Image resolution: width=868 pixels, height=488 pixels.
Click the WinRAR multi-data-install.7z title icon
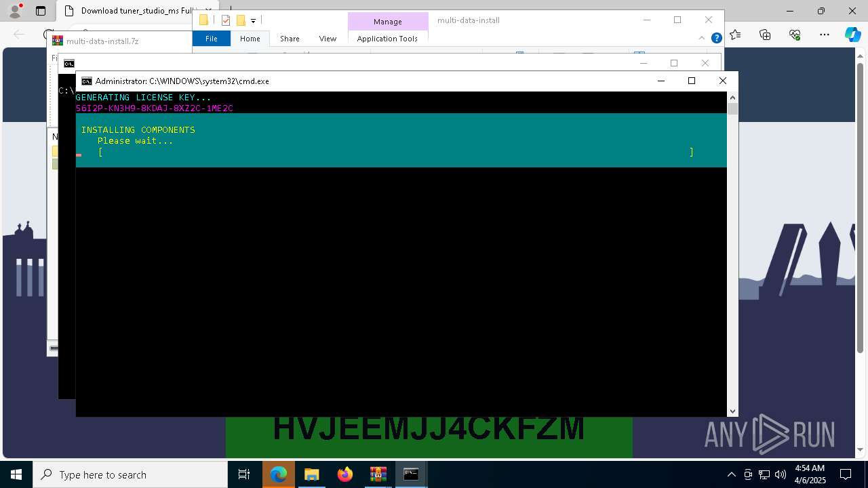tap(58, 41)
